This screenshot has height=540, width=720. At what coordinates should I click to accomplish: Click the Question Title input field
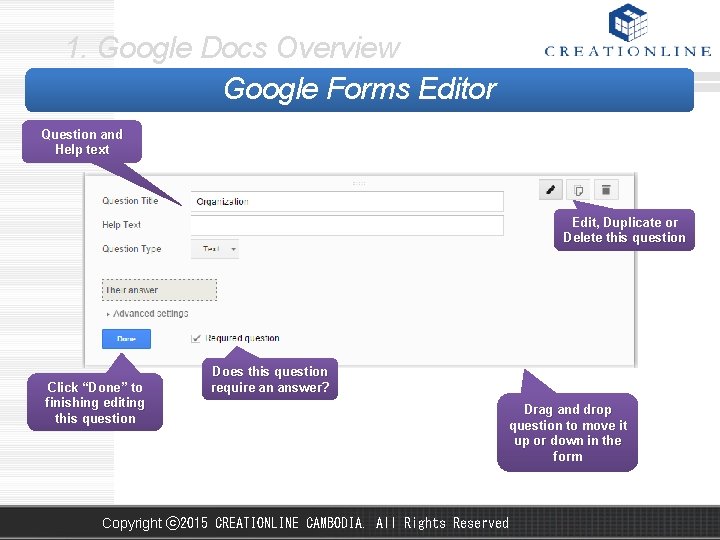pos(347,202)
